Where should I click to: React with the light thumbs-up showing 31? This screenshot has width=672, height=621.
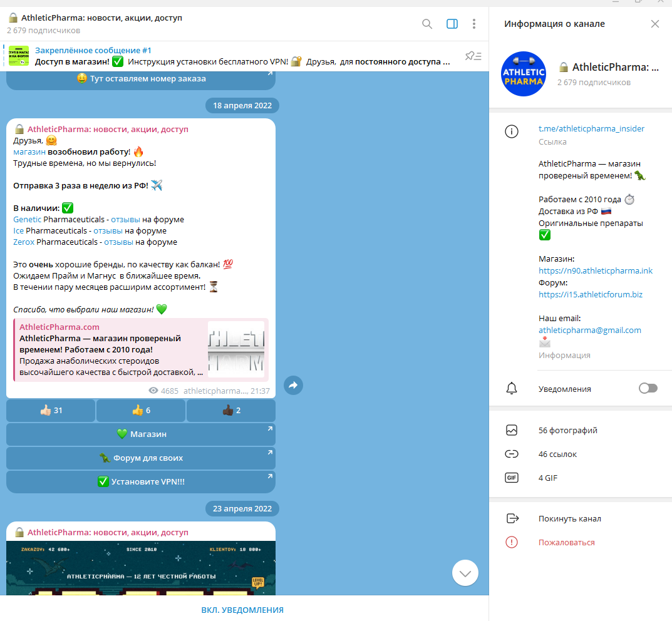pyautogui.click(x=51, y=411)
